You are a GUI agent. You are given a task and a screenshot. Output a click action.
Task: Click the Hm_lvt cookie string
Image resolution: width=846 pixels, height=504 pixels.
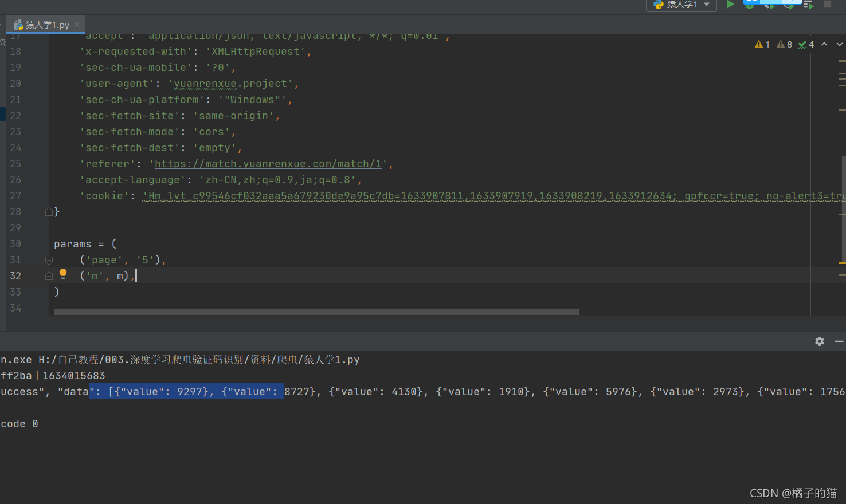pos(494,196)
